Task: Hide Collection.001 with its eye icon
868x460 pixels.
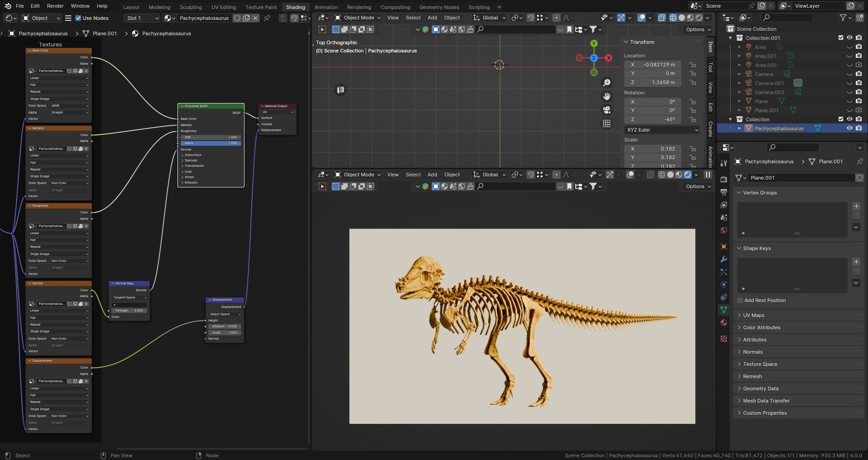Action: [849, 38]
